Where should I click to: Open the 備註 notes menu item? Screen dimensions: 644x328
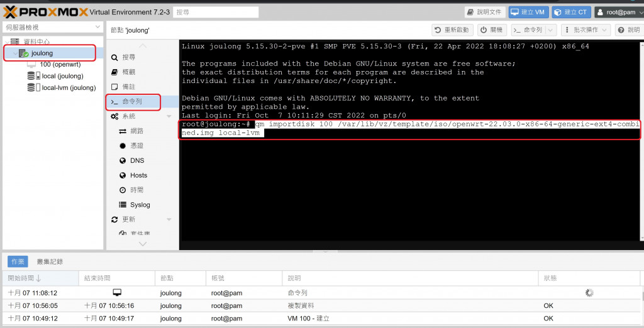(128, 87)
